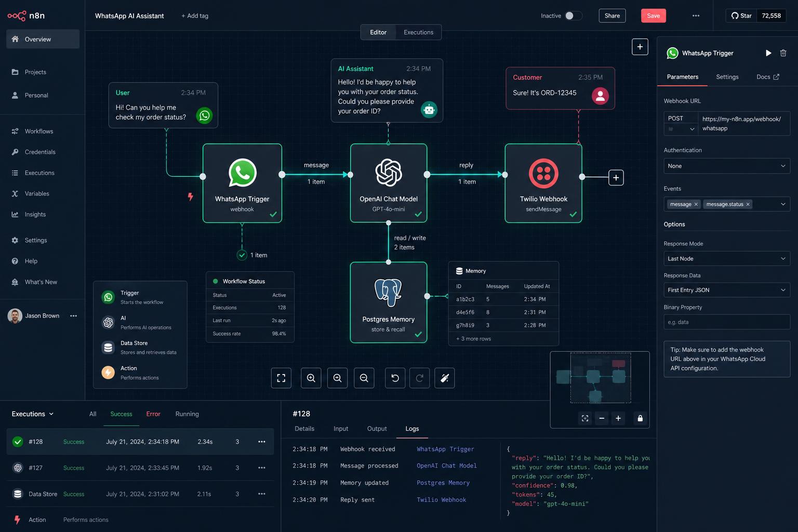This screenshot has width=798, height=532.
Task: Reset zoom with the middle magnifier icon
Action: coord(337,378)
